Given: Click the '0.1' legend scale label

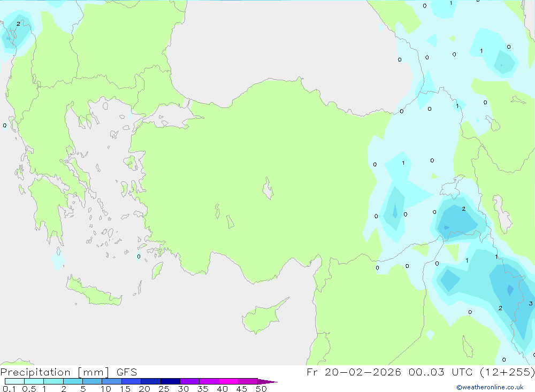Looking at the screenshot, I should [x=9, y=389].
